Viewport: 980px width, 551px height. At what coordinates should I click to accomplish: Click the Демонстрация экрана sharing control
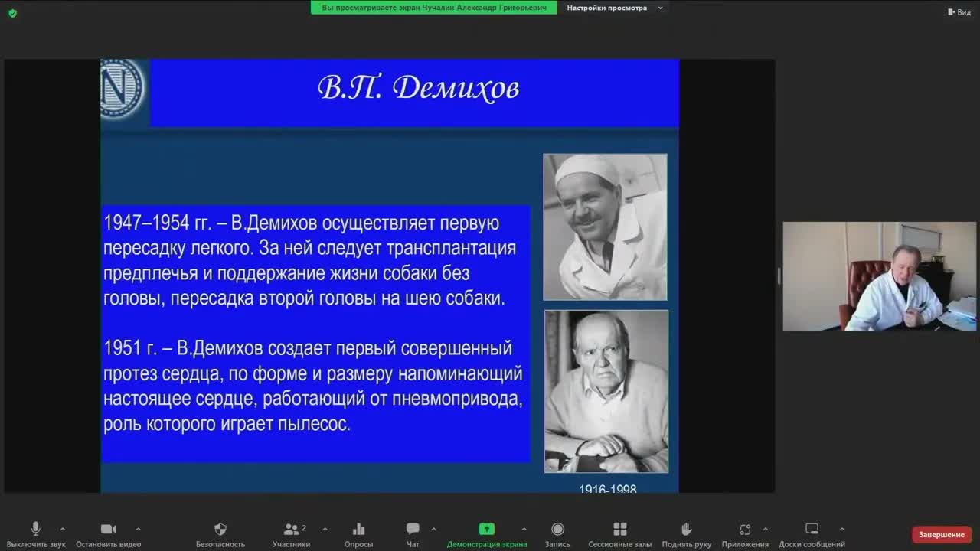(x=487, y=529)
